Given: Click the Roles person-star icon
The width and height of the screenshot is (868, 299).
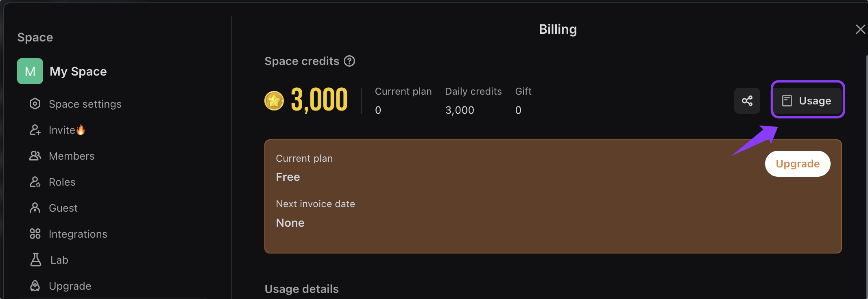Looking at the screenshot, I should pyautogui.click(x=35, y=182).
